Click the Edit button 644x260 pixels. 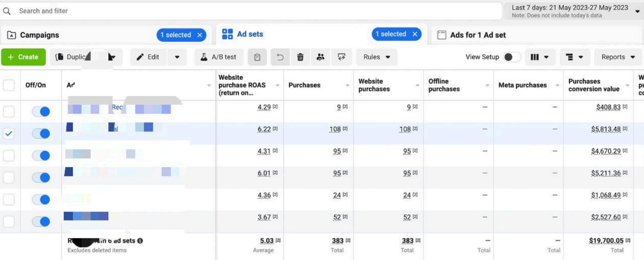coord(148,57)
